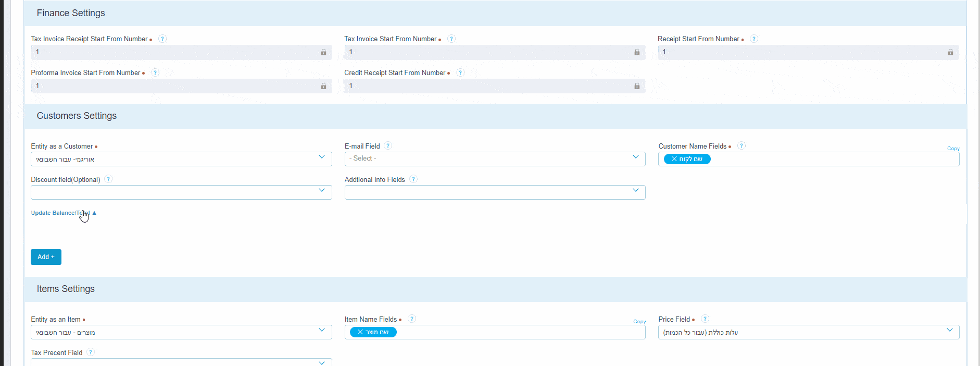Open help for Tax Invoice Start From Number
980x366 pixels.
click(x=451, y=39)
